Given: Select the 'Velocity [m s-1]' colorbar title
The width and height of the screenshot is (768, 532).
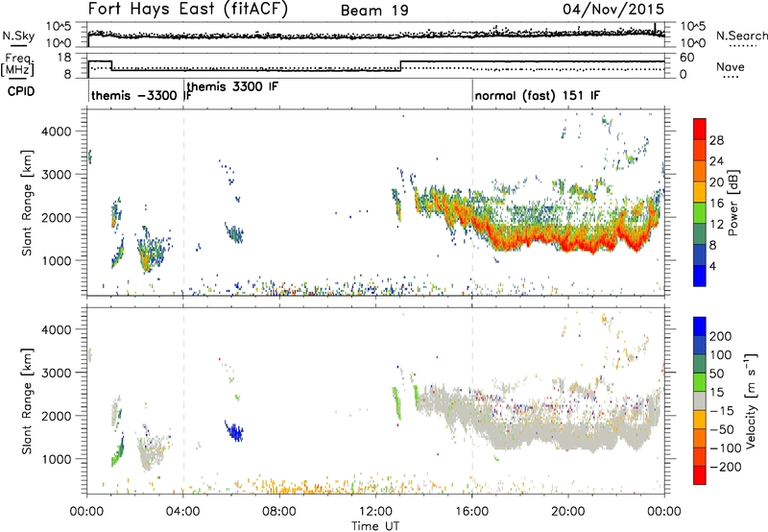Looking at the screenshot, I should click(x=750, y=400).
